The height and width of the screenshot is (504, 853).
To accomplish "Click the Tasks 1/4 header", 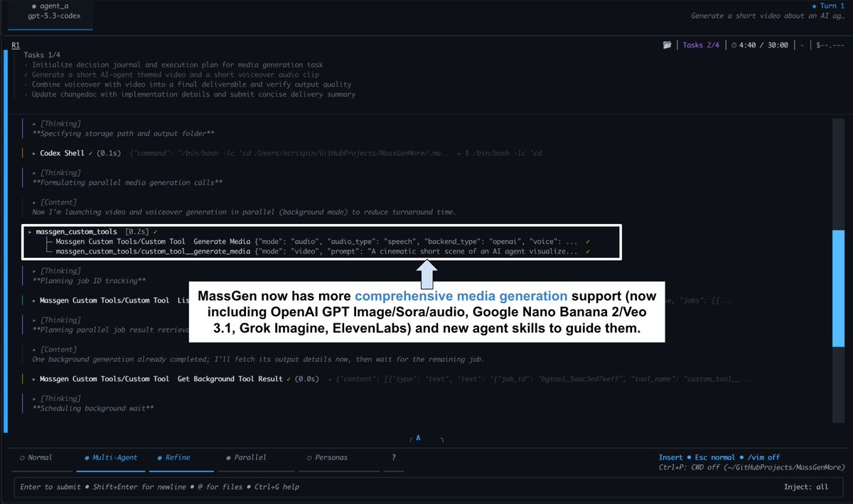I will 42,55.
